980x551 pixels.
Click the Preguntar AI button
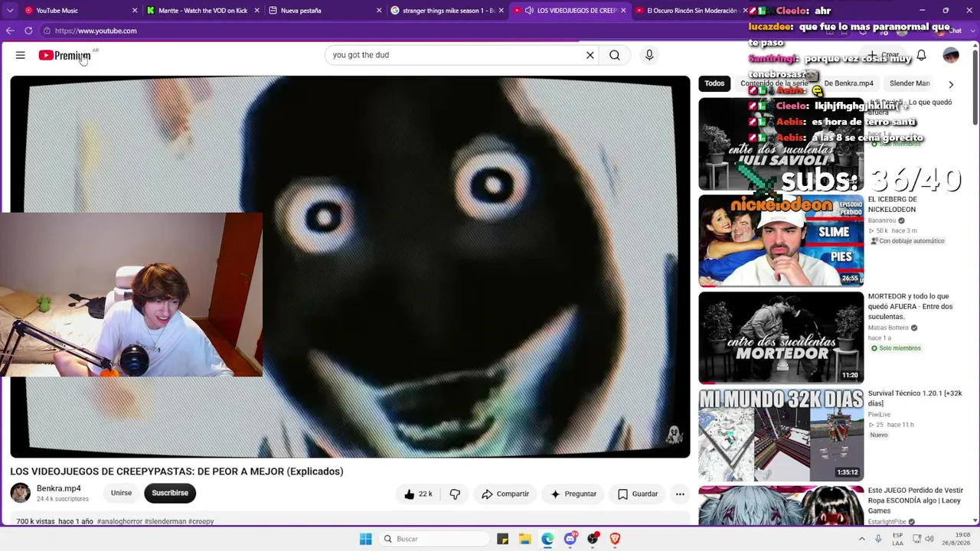tap(573, 494)
